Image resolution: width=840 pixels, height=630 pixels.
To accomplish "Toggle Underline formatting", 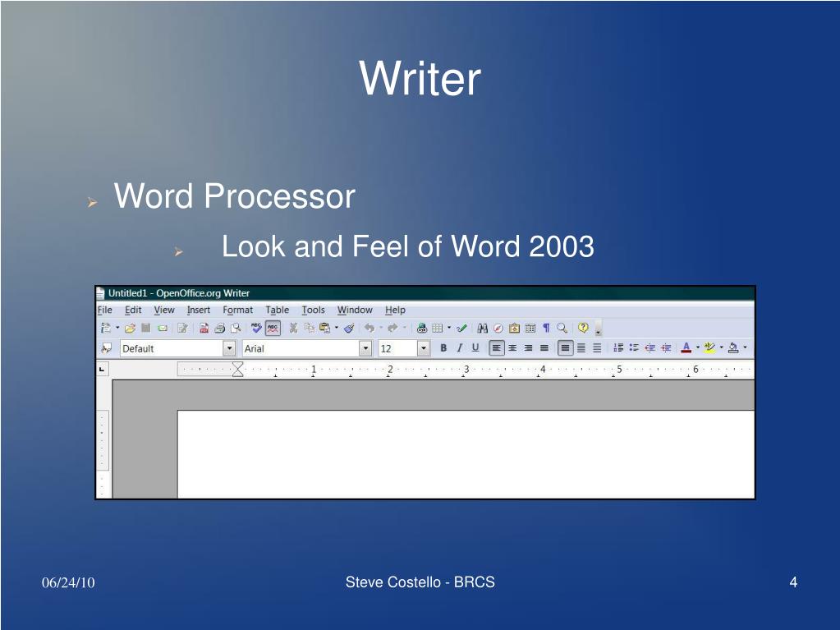I will coord(475,348).
